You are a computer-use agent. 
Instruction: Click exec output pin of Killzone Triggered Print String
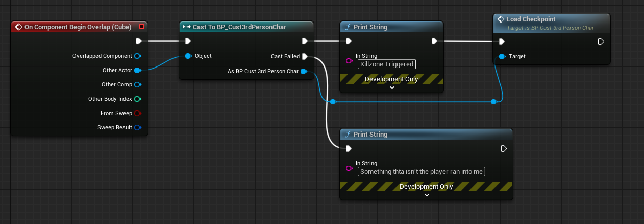[435, 41]
